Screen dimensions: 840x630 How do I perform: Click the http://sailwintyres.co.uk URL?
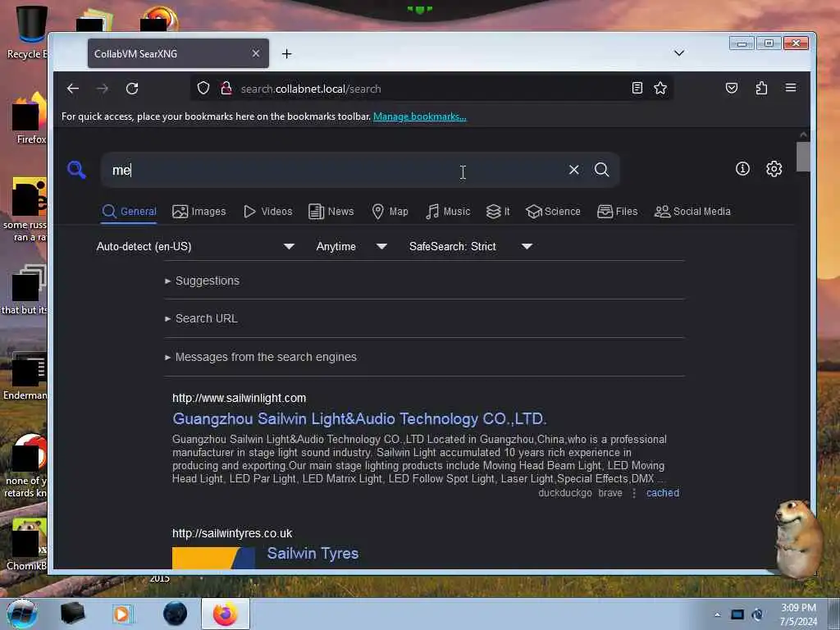pos(232,533)
